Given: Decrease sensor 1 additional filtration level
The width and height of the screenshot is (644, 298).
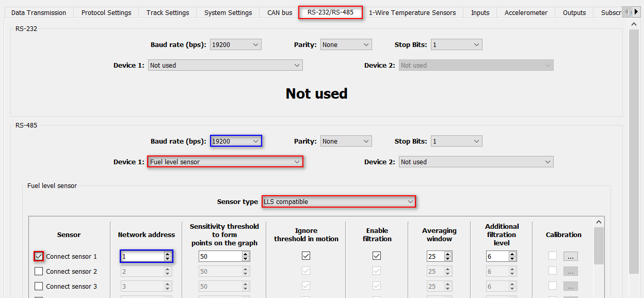Looking at the screenshot, I should tap(512, 258).
